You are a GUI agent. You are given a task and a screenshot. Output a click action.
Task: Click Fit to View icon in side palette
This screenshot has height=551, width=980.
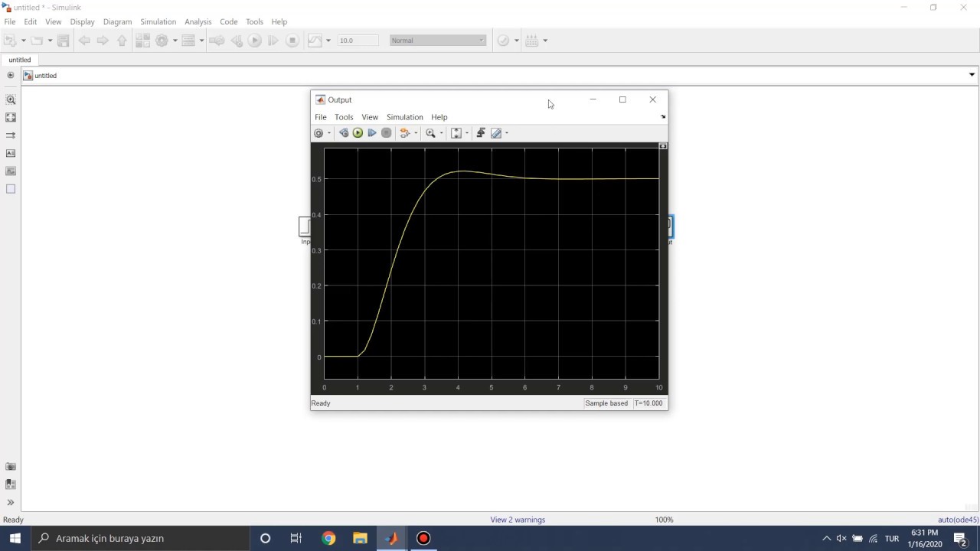(11, 117)
